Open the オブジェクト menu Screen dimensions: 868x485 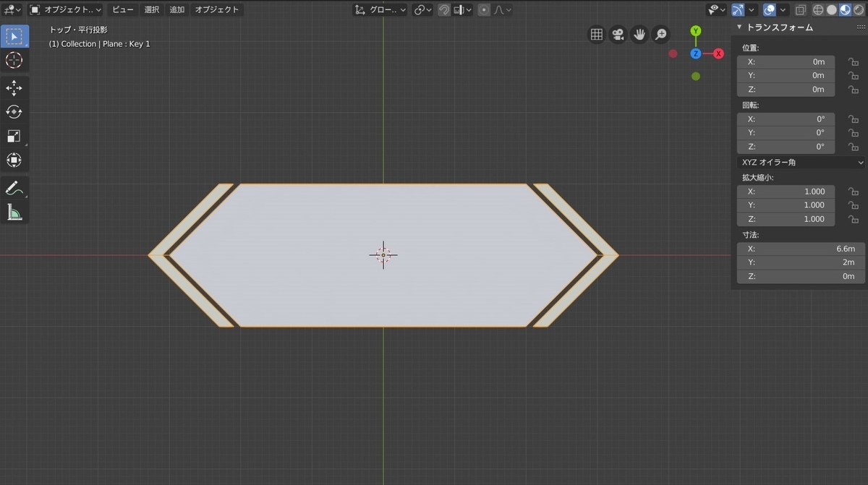[x=216, y=10]
